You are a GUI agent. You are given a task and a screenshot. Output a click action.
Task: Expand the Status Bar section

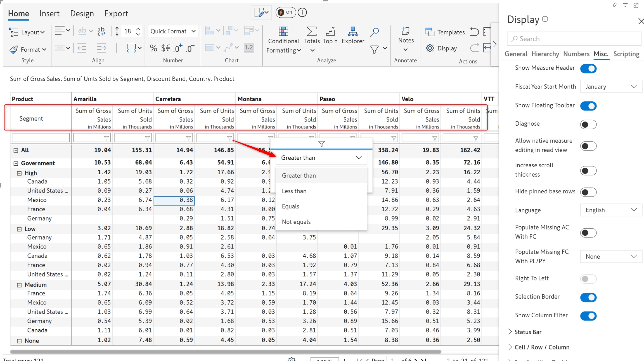point(528,332)
